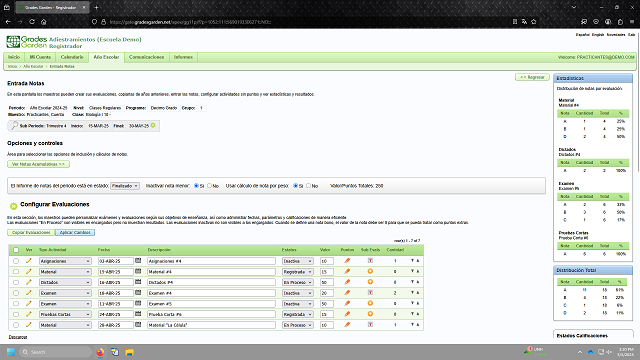Open Tipo Actividad dropdown showing Dictados
The height and width of the screenshot is (360, 640).
(x=65, y=282)
